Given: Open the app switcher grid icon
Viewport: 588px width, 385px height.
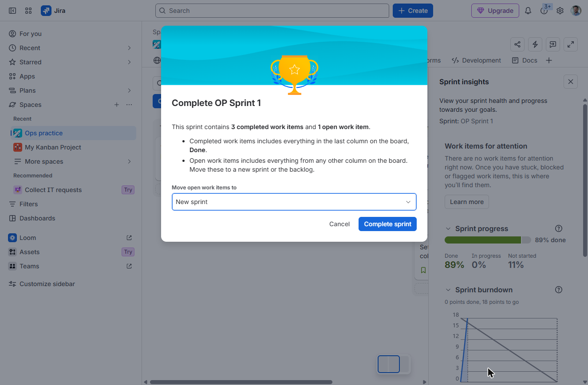Looking at the screenshot, I should [28, 11].
